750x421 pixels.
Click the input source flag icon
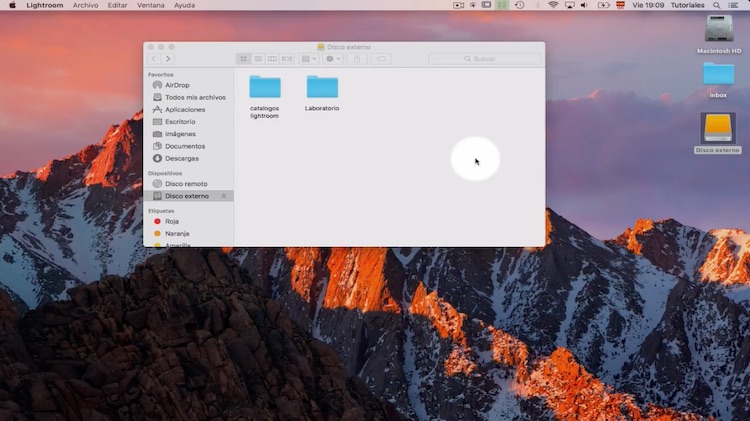620,5
